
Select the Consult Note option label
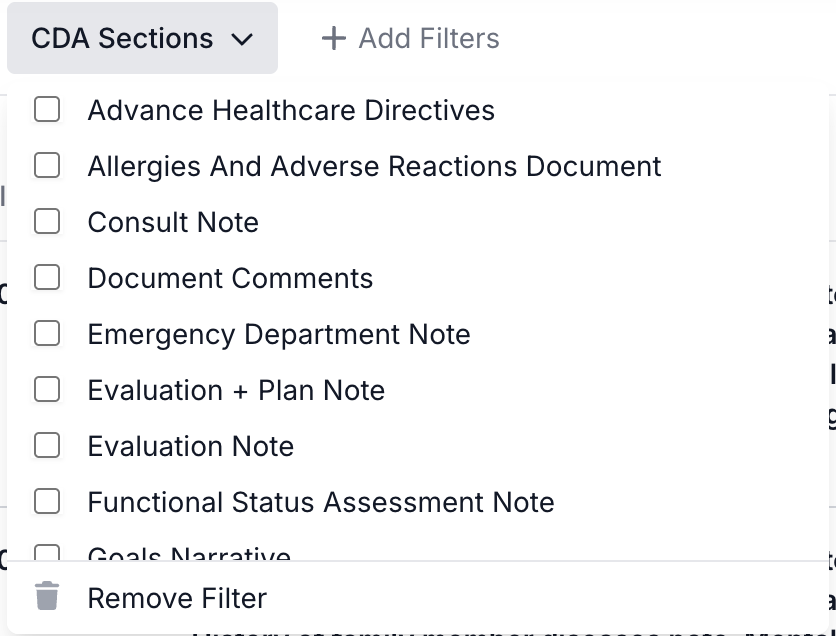click(x=173, y=222)
